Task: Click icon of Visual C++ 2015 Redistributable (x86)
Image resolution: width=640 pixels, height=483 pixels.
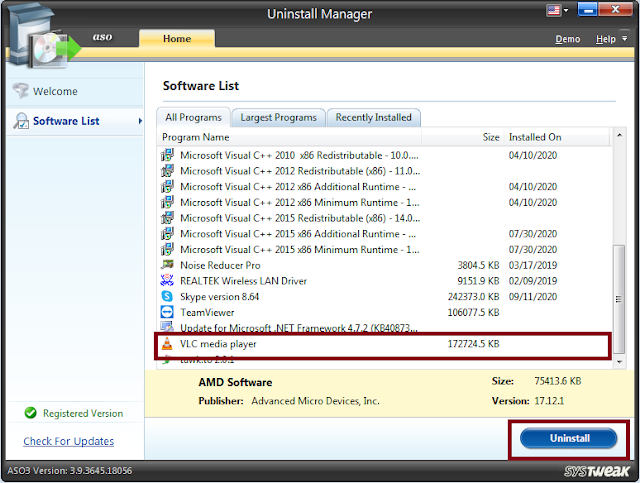Action: [167, 218]
